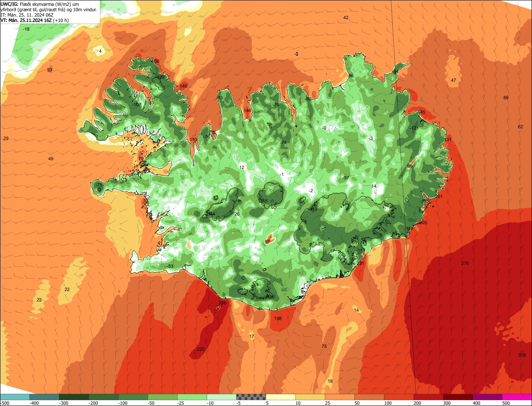Screen dimensions: 532x406
Task: Click the 47 value in the northeast sea
Action: point(453,80)
